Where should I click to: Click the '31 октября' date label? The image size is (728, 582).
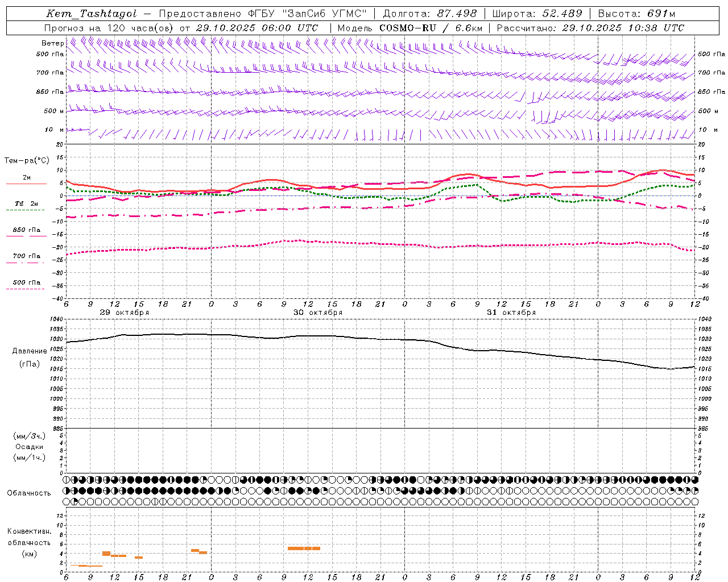[511, 313]
